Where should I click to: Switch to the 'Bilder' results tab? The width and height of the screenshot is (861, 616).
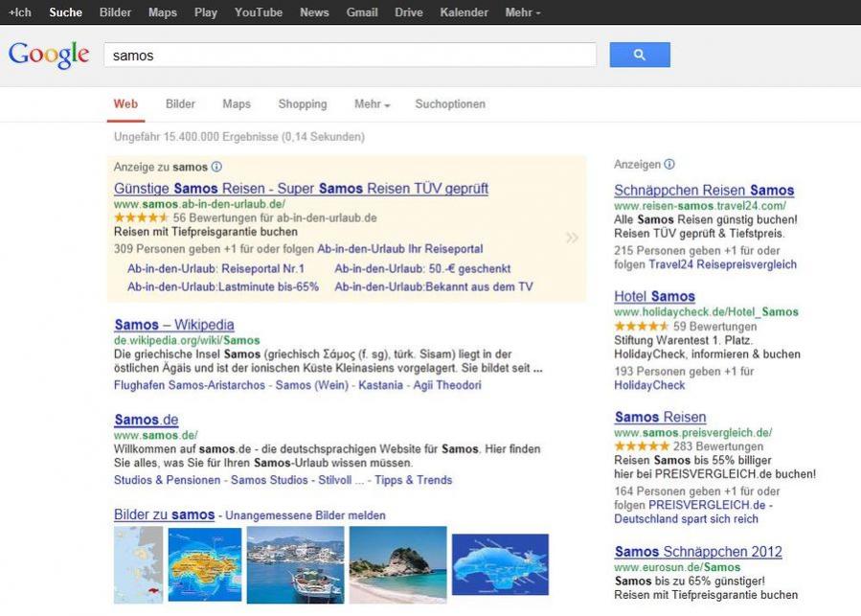coord(180,103)
